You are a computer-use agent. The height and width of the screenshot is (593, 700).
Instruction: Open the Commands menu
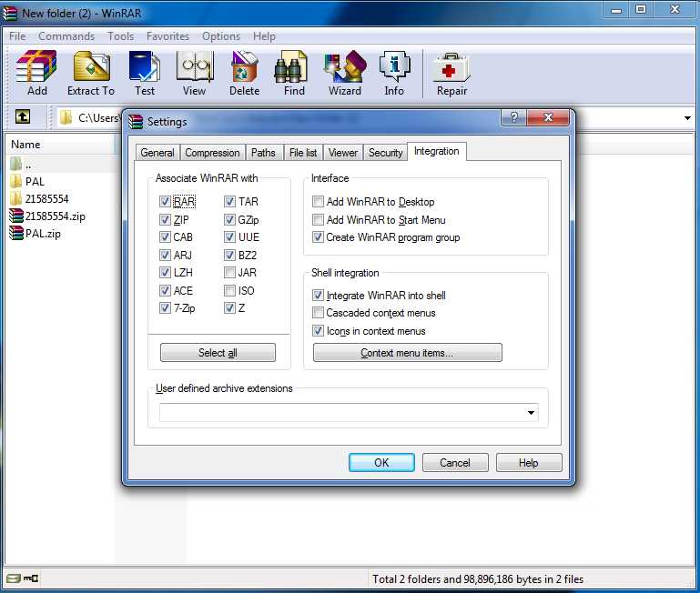click(66, 36)
